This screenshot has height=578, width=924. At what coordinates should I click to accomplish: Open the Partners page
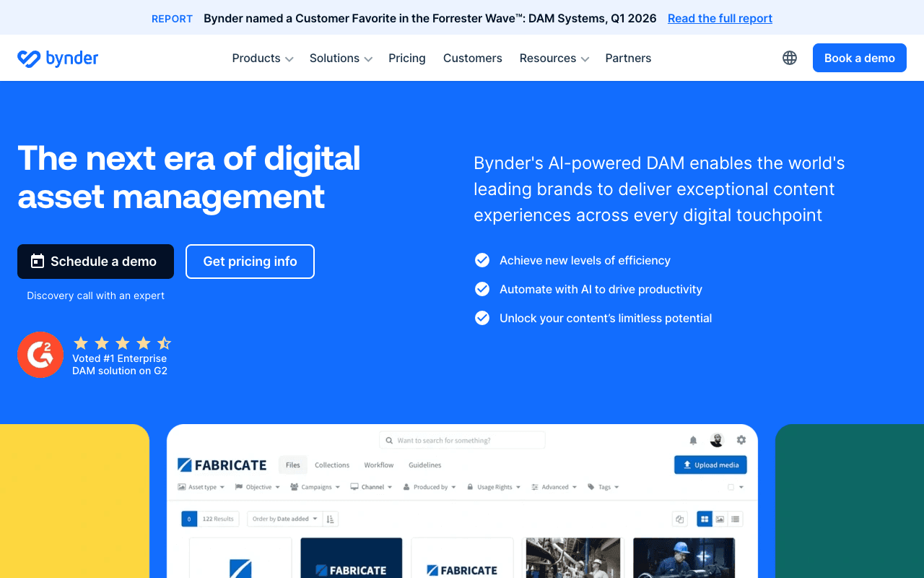pyautogui.click(x=628, y=58)
